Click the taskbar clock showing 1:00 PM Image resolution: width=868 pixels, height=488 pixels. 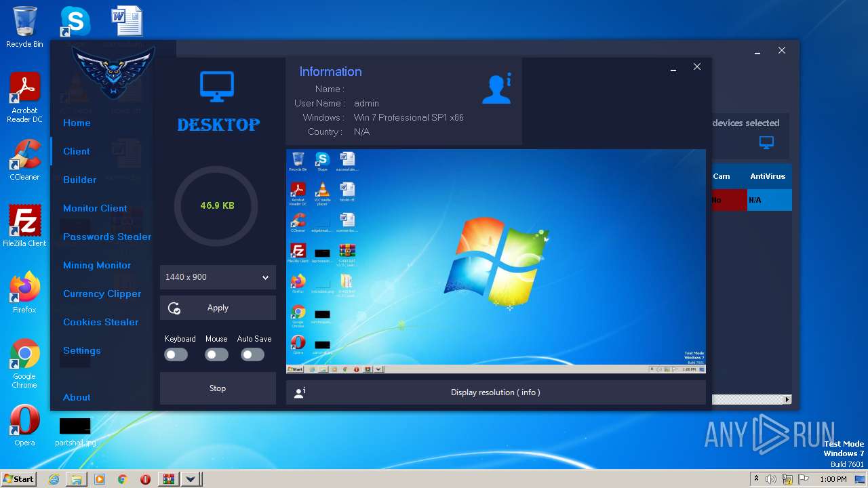tap(833, 479)
